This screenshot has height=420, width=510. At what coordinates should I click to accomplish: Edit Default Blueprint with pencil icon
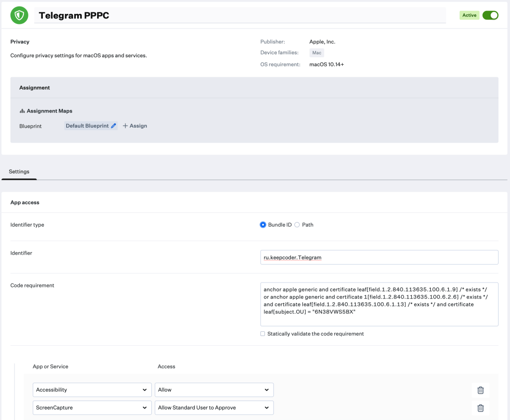click(114, 126)
